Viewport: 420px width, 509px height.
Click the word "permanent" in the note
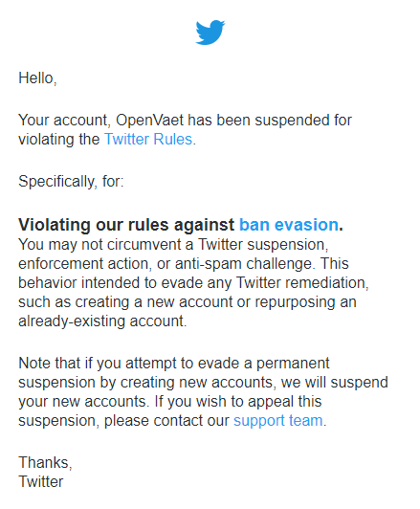[293, 364]
